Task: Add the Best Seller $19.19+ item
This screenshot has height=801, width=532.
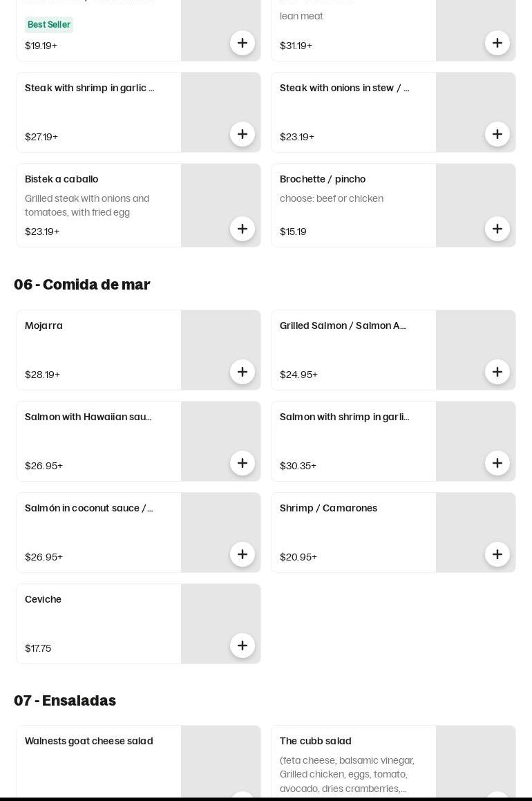Action: click(x=242, y=43)
